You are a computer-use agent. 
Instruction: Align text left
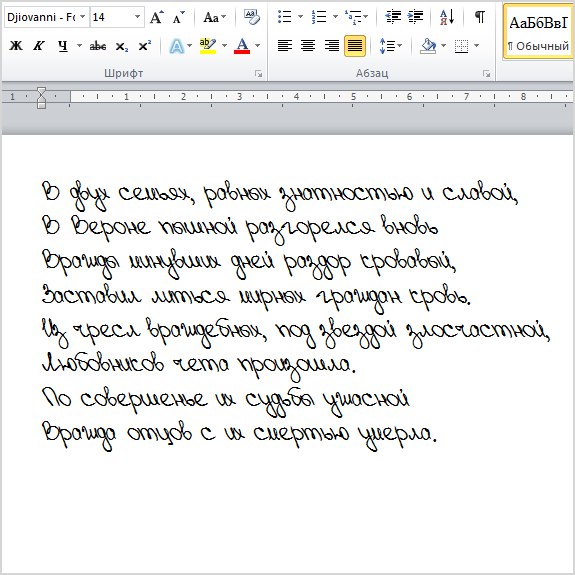tap(285, 46)
